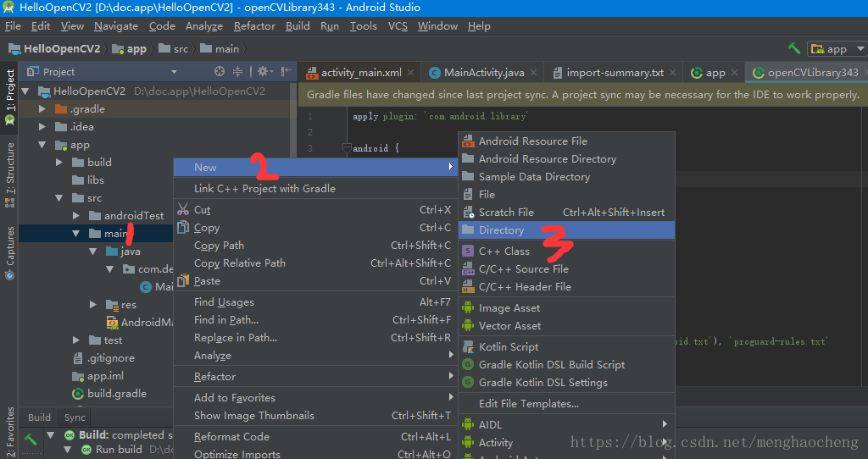868x459 pixels.
Task: Choose Scratch File in submenu
Action: (567, 213)
